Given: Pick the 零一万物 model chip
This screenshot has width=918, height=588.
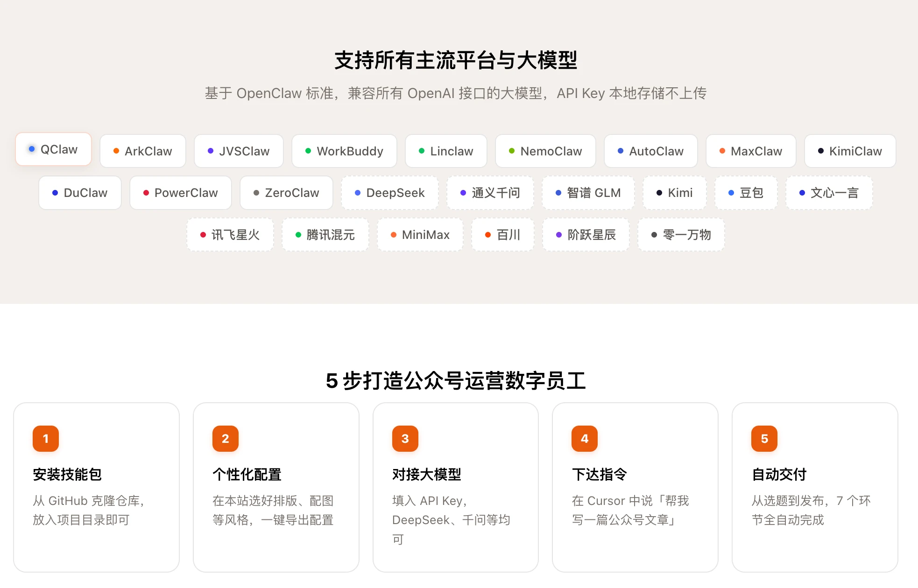Looking at the screenshot, I should (681, 235).
